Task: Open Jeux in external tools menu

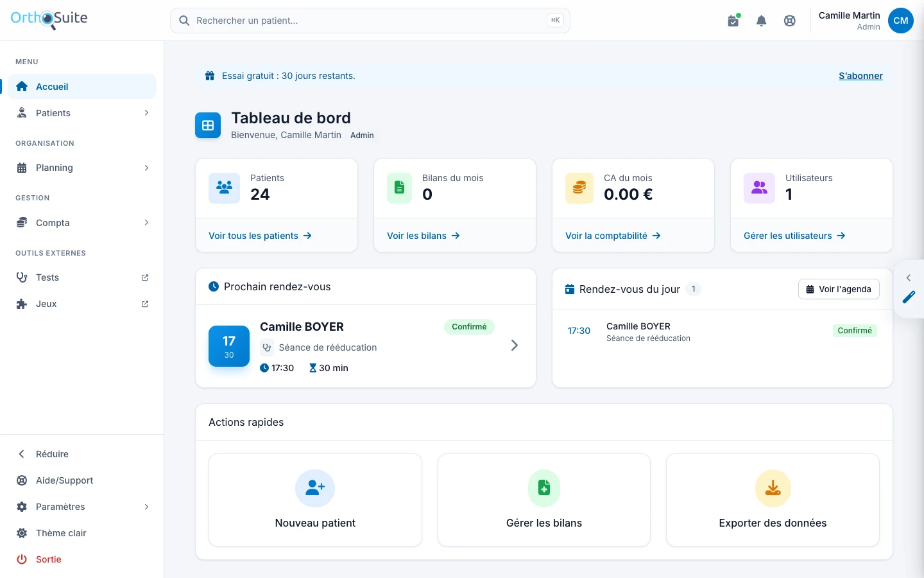Action: click(81, 304)
